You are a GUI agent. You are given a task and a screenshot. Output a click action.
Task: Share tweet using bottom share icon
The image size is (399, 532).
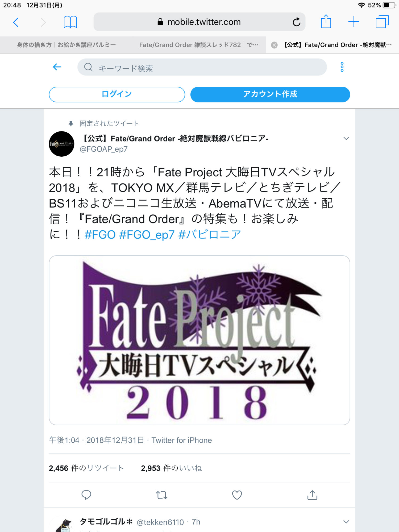click(312, 495)
